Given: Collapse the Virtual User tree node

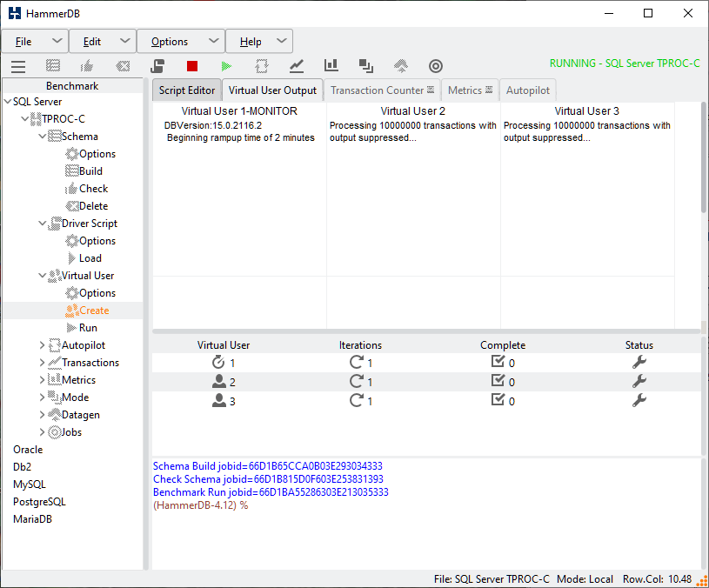Looking at the screenshot, I should point(43,275).
